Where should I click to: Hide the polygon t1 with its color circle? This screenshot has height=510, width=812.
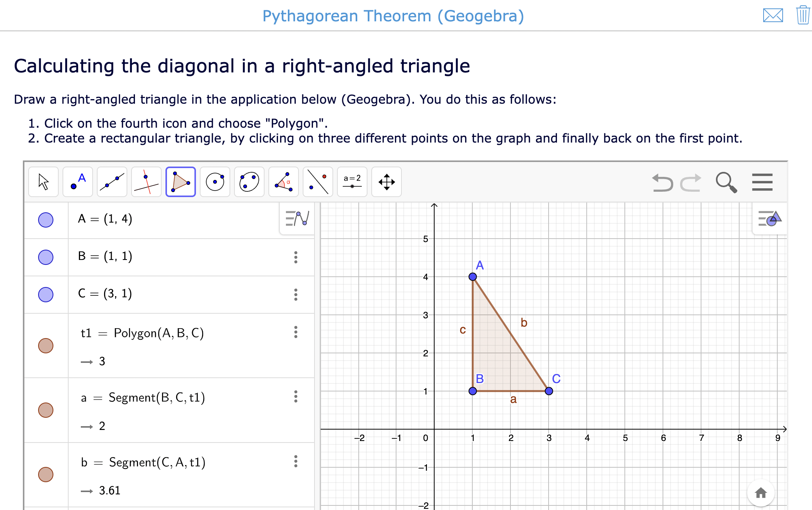pos(45,345)
